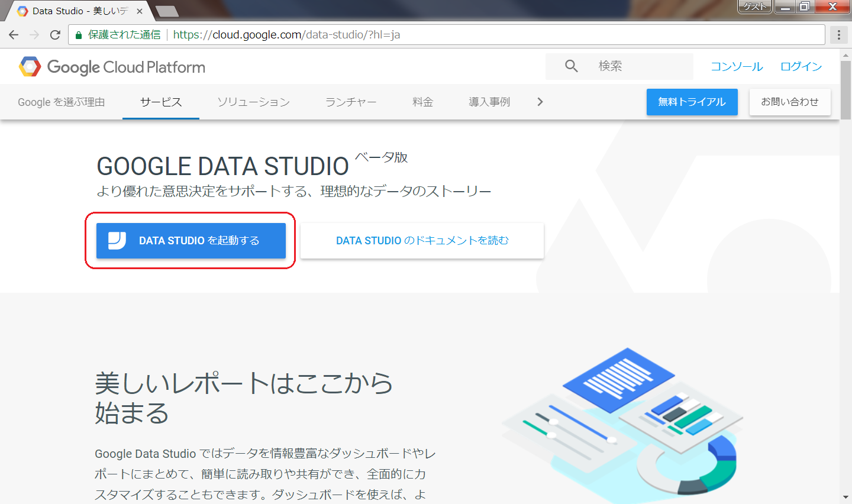Open the Google を選ぶ理由 nav item
The height and width of the screenshot is (504, 852).
tap(62, 102)
